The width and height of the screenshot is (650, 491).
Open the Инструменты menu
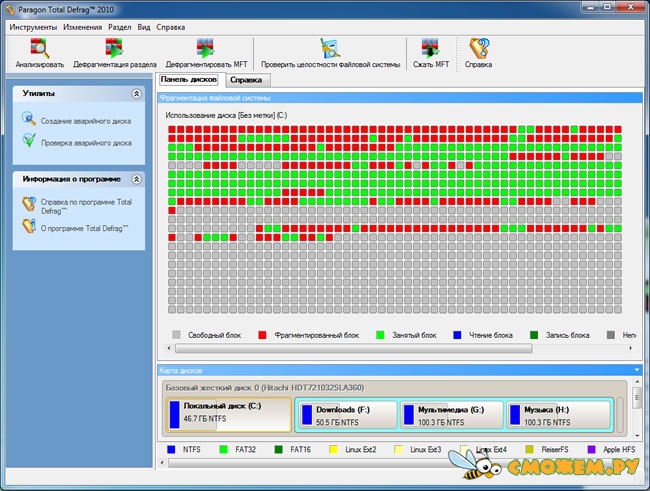click(x=33, y=27)
